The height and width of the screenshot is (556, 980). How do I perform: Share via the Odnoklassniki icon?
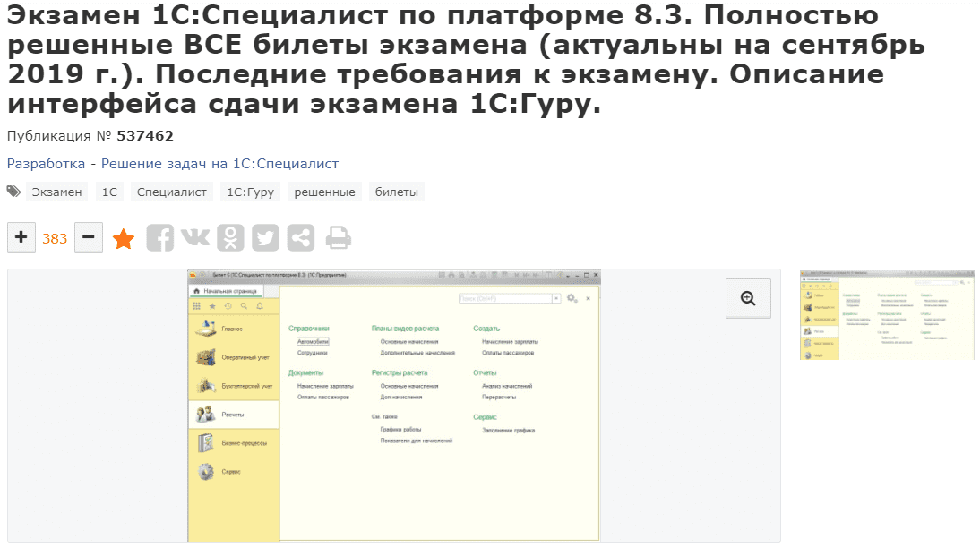[x=231, y=238]
